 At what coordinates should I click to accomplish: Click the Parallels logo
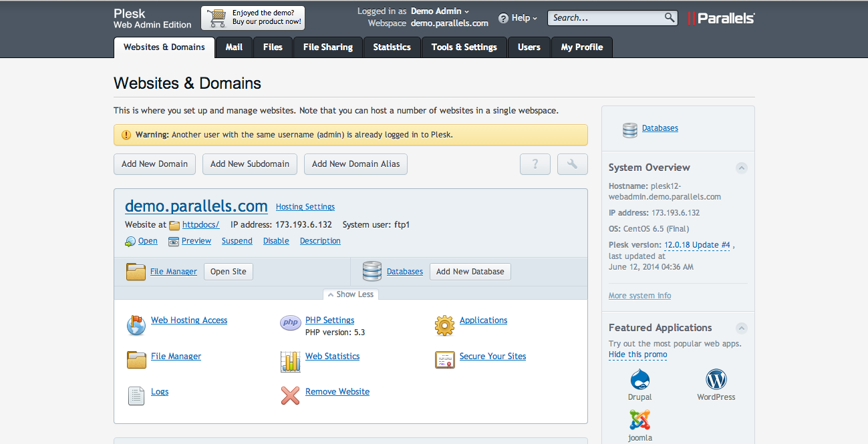click(x=721, y=18)
